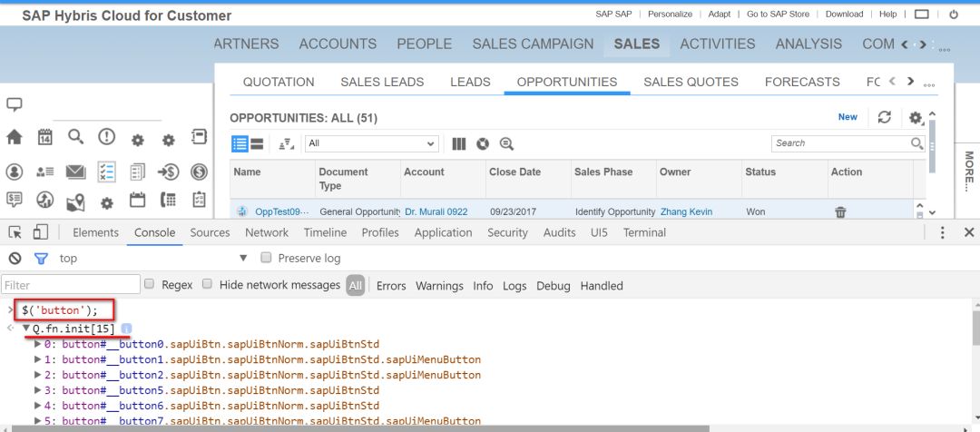Image resolution: width=980 pixels, height=432 pixels.
Task: Click the refresh opportunities icon
Action: click(885, 117)
